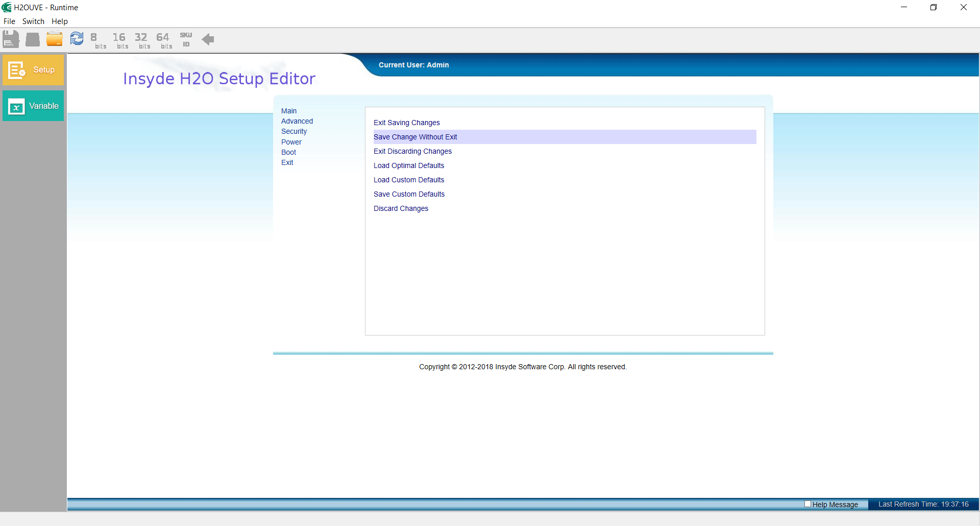Open the Variable sidebar panel
The image size is (980, 526).
coord(33,106)
